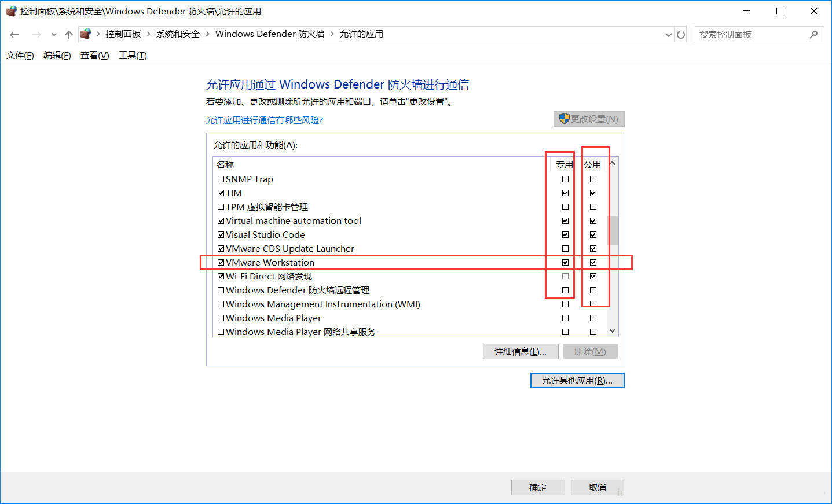The height and width of the screenshot is (504, 832).
Task: Toggle 专用 checkbox for TIM
Action: click(x=565, y=193)
